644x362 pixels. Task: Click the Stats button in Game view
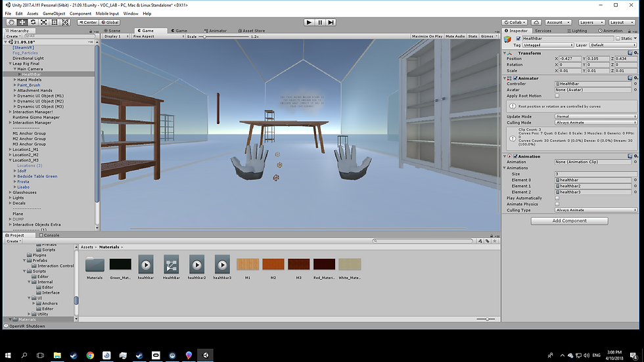[x=472, y=36]
